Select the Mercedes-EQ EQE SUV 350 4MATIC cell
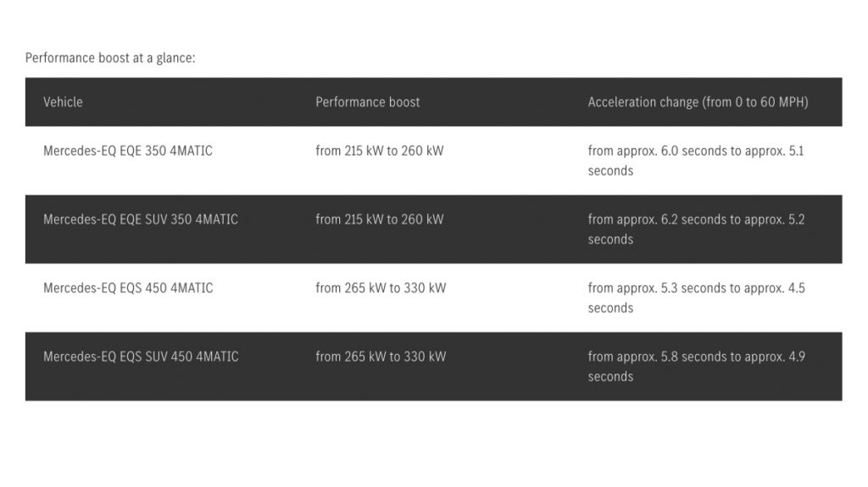The image size is (868, 487). 141,219
